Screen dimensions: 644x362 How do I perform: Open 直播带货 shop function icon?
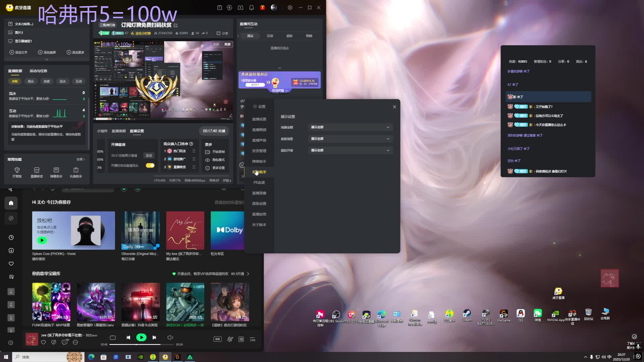pos(37,170)
